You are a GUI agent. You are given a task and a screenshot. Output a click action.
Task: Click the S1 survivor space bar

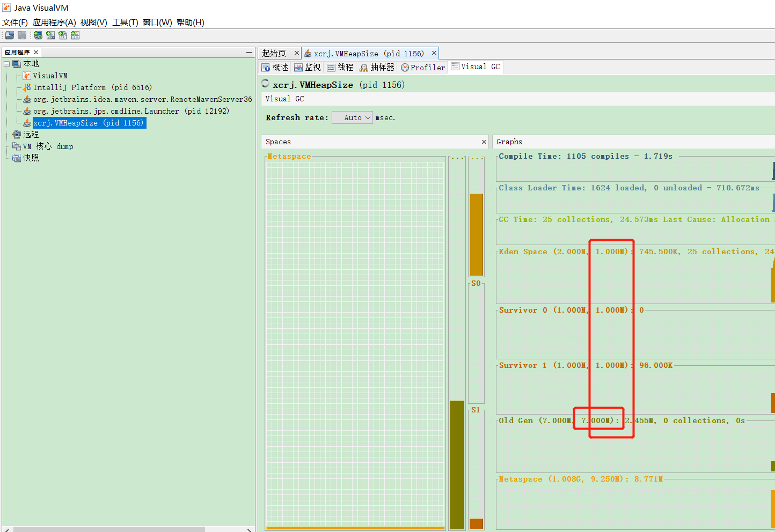(x=477, y=524)
